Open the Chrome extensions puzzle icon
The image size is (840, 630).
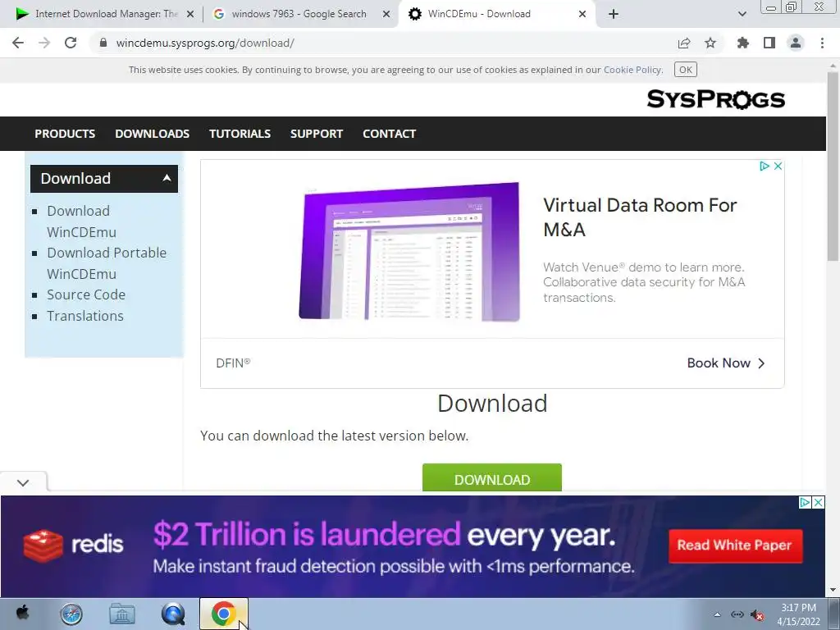coord(743,43)
